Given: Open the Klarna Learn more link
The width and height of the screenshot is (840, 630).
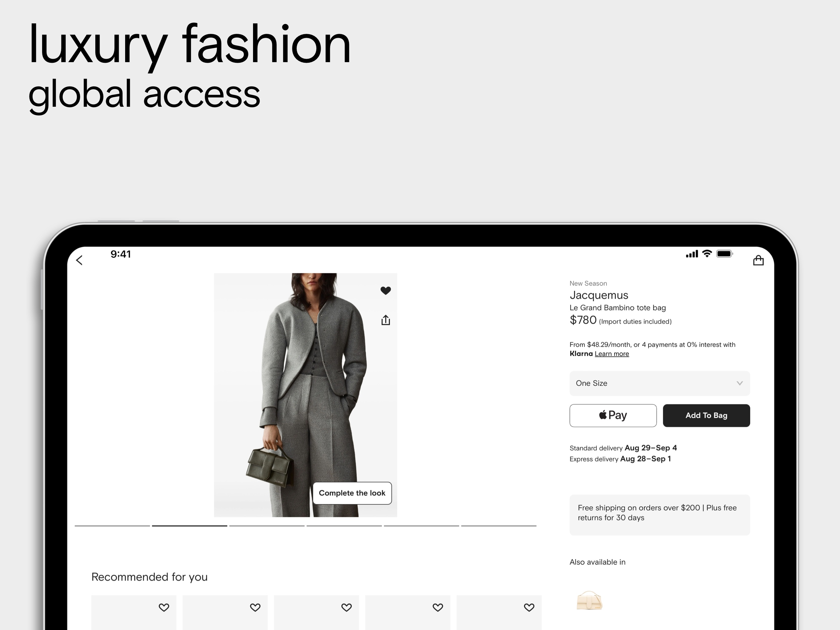Looking at the screenshot, I should point(612,354).
